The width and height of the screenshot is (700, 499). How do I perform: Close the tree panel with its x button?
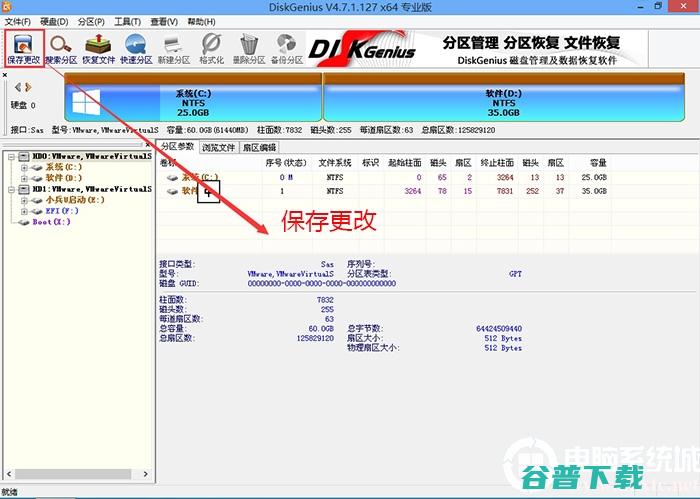click(x=148, y=145)
